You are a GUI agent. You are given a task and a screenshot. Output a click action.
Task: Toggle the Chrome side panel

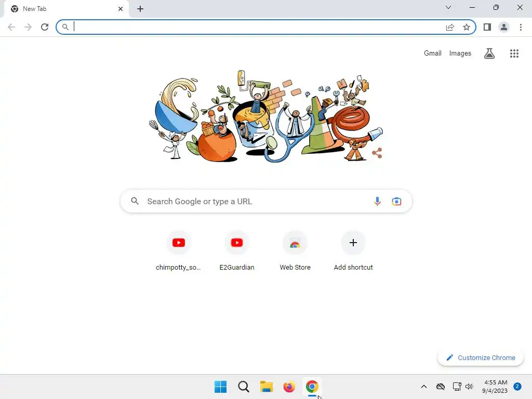tap(487, 27)
